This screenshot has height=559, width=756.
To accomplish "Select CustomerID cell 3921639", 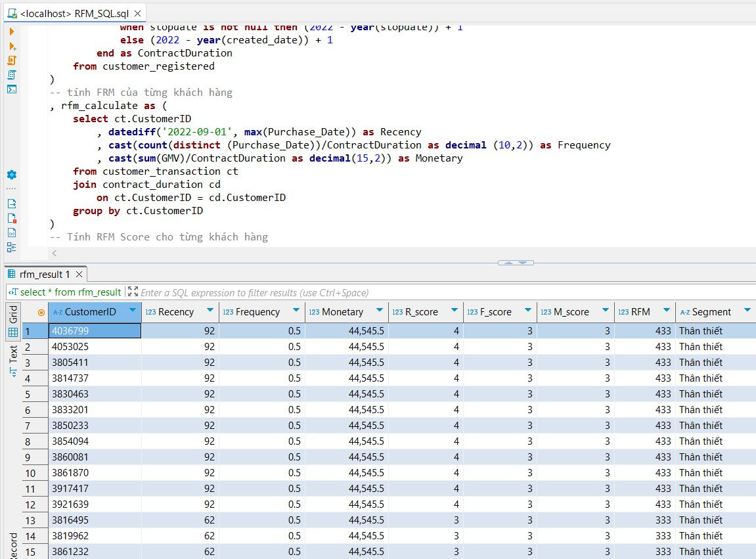I will pos(95,504).
